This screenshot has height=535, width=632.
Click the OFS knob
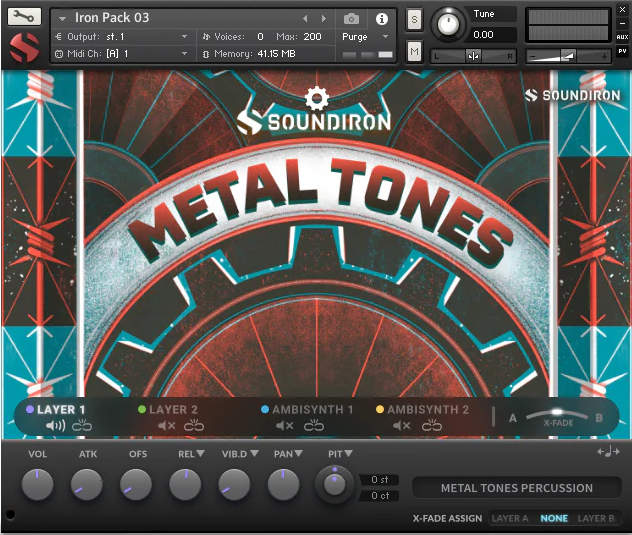(x=136, y=484)
